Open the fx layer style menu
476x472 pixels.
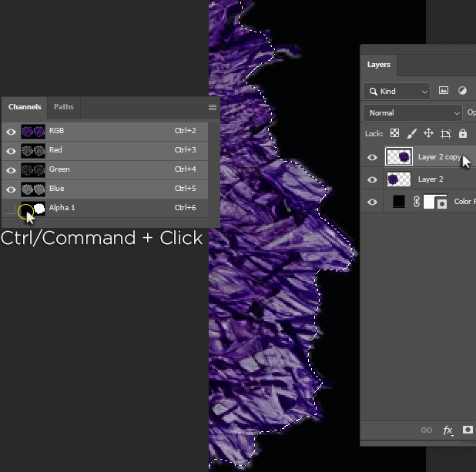click(x=448, y=430)
